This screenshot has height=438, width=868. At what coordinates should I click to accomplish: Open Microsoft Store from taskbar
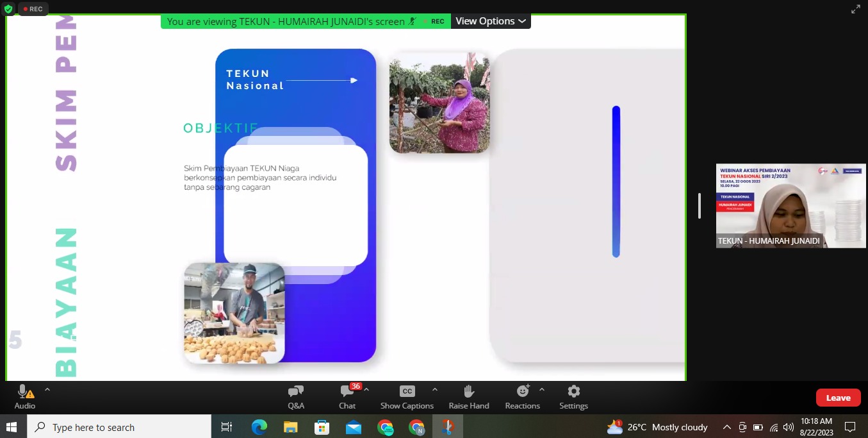click(322, 426)
